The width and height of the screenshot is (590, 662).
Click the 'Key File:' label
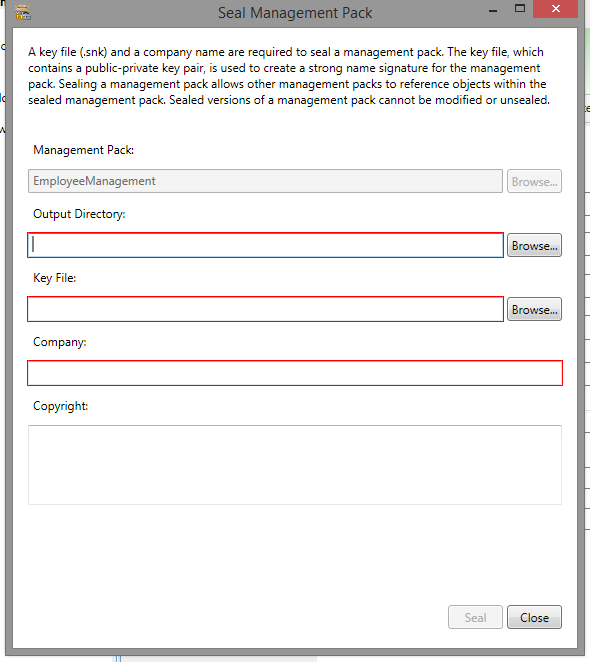click(x=54, y=278)
